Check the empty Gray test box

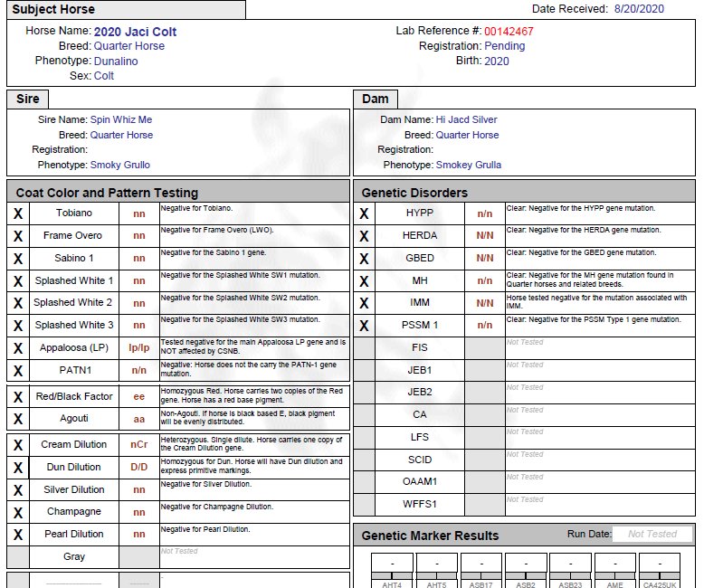pyautogui.click(x=18, y=556)
